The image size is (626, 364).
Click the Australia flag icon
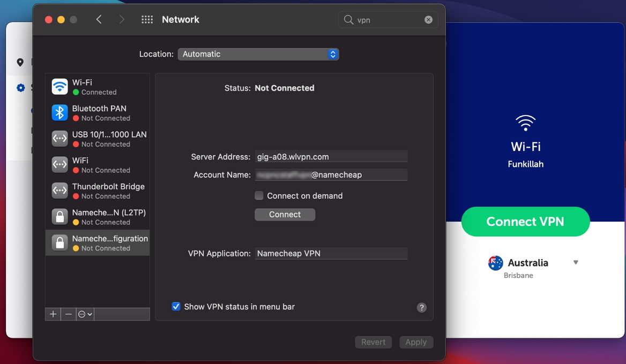pyautogui.click(x=495, y=263)
